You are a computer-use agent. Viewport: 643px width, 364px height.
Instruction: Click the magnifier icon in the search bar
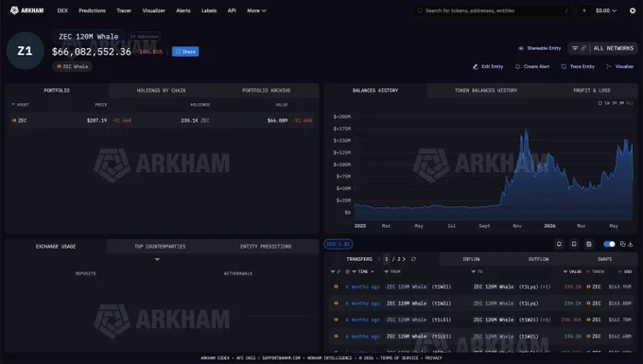point(420,10)
